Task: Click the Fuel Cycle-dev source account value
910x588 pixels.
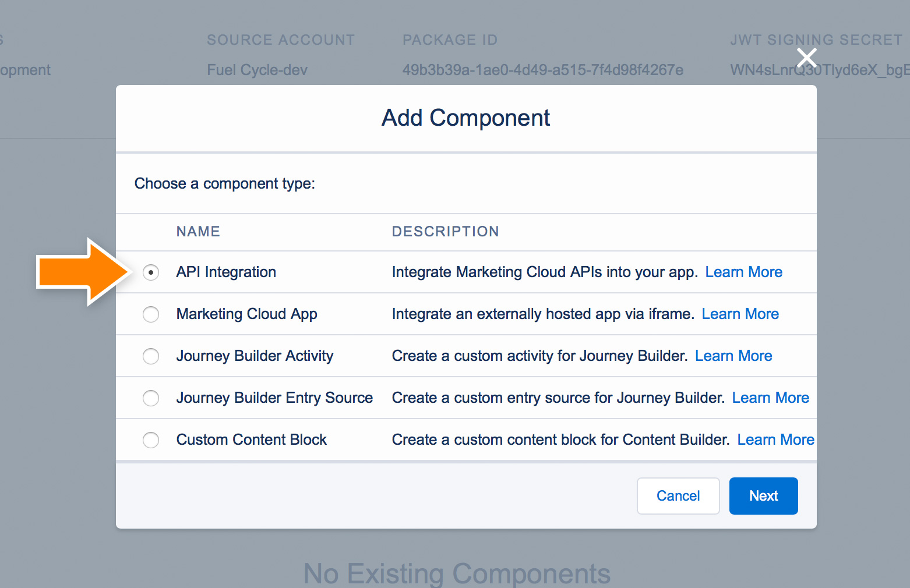Action: coord(257,70)
